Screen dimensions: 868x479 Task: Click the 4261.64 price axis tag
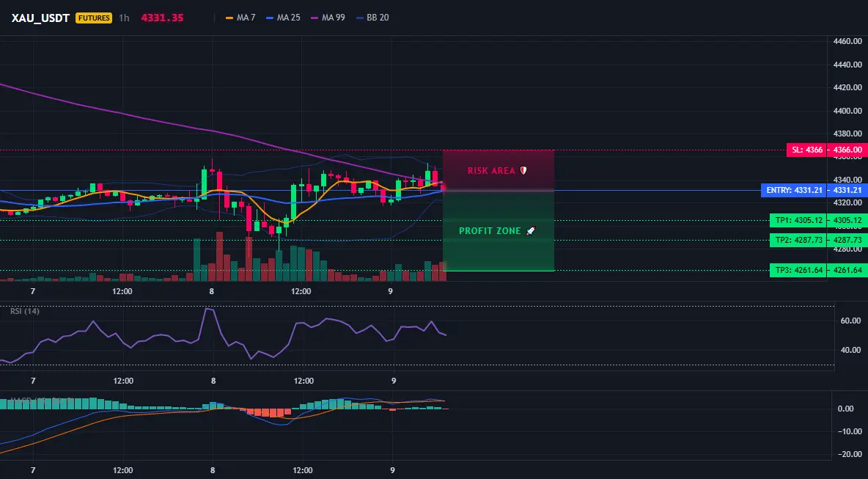pyautogui.click(x=847, y=270)
